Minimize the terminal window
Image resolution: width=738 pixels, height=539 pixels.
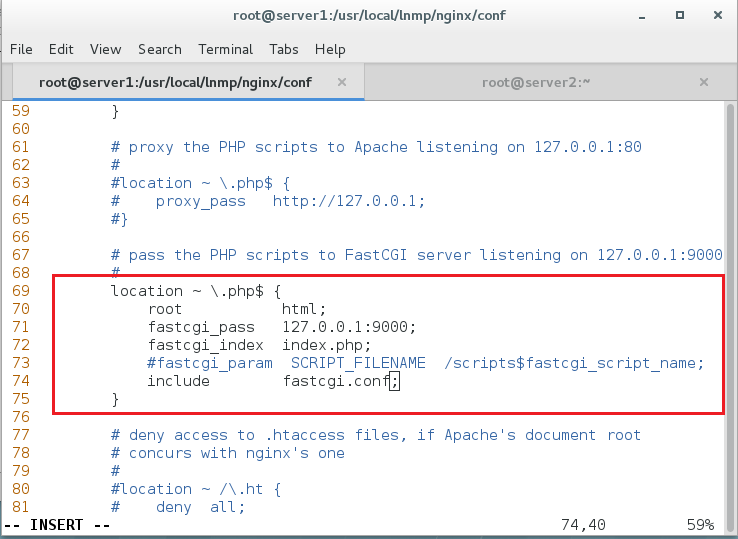642,16
